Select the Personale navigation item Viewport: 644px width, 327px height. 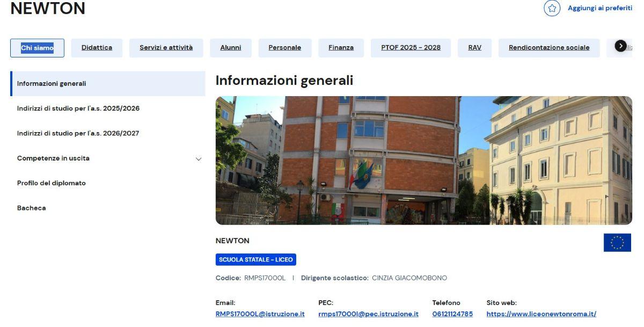284,47
